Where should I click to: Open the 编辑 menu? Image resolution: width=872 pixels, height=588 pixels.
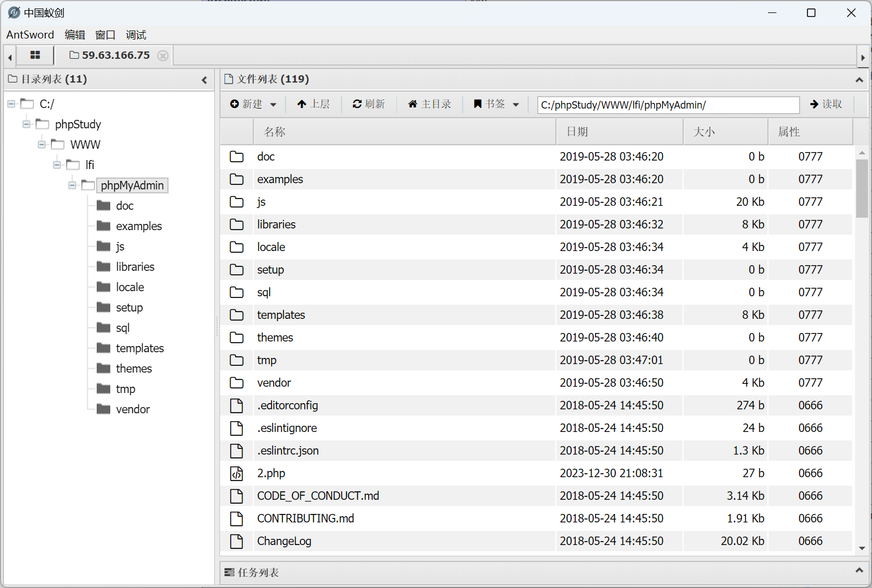(x=75, y=34)
